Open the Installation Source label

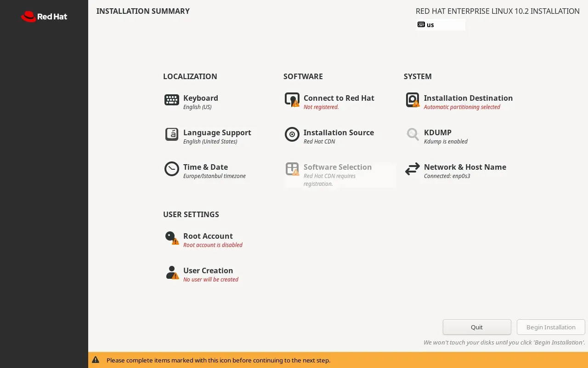(339, 132)
